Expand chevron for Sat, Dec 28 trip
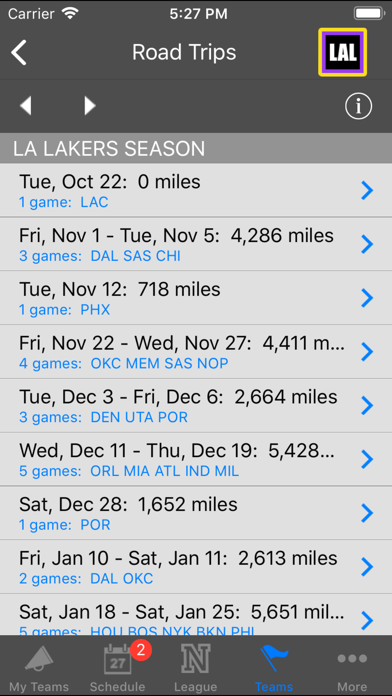Viewport: 392px width, 696px height. coord(367,513)
